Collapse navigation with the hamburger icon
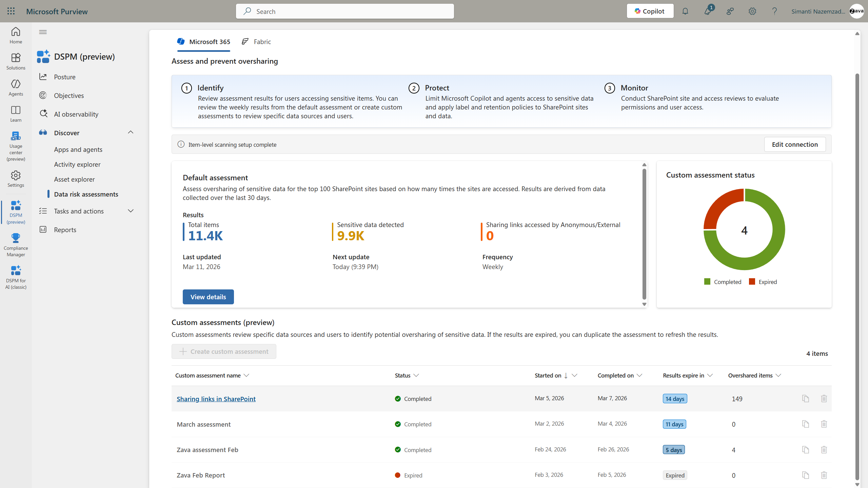This screenshot has height=488, width=868. pos(43,32)
